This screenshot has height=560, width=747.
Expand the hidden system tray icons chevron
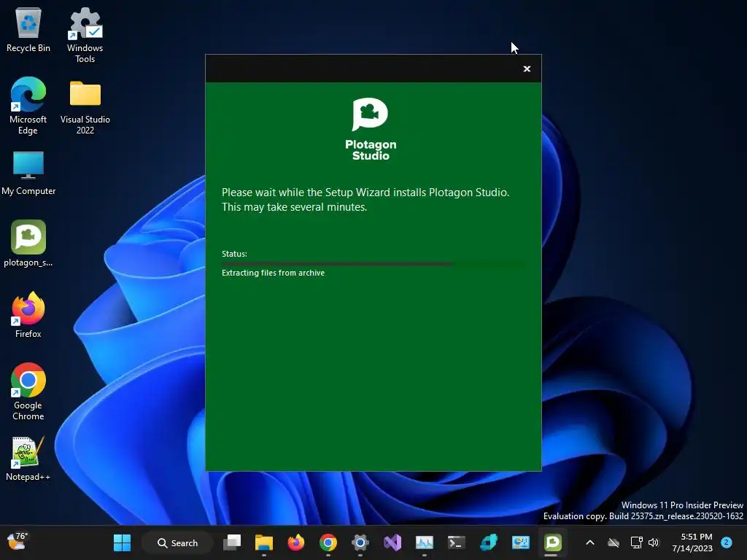(x=589, y=542)
